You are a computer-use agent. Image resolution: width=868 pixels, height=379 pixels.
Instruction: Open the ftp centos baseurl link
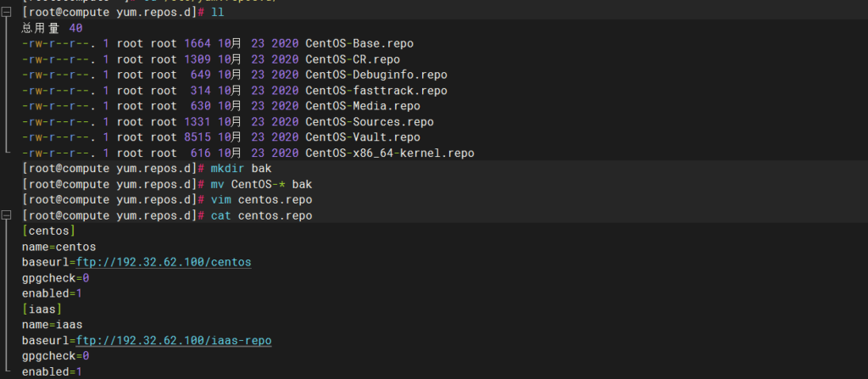(x=164, y=262)
